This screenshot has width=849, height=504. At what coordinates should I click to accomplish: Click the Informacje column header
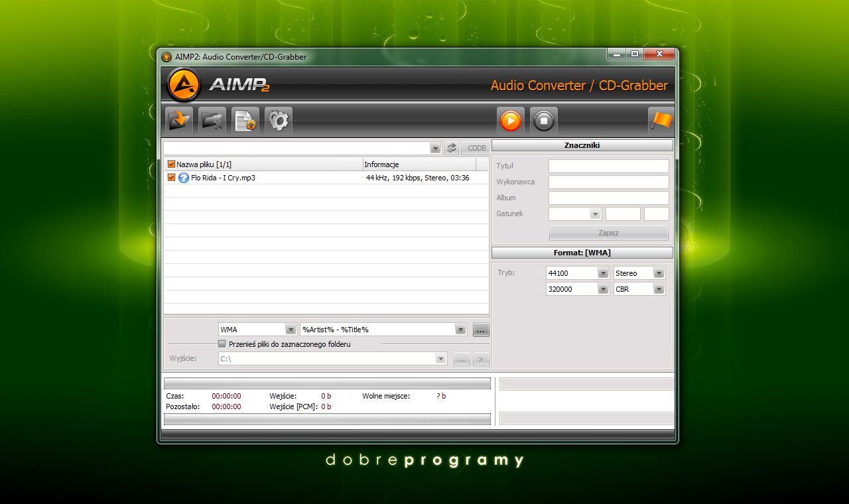point(419,164)
